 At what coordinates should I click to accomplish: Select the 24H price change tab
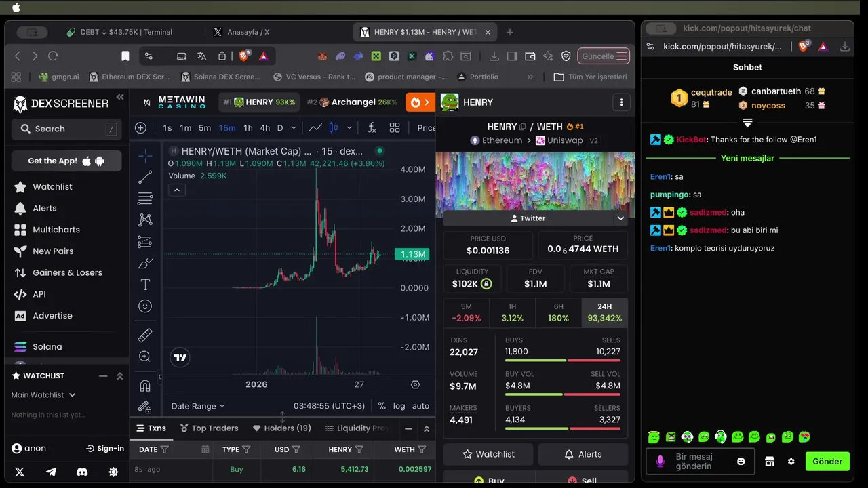coord(605,312)
